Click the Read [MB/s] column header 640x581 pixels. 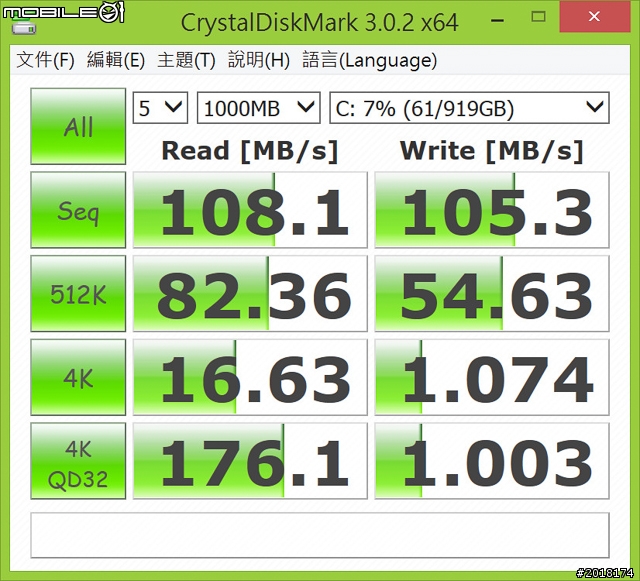click(x=250, y=151)
